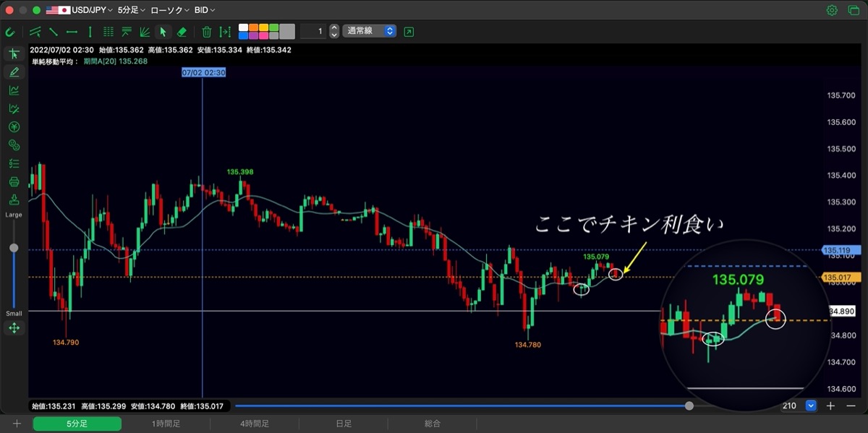Image resolution: width=868 pixels, height=433 pixels.
Task: Open the settings gear icon
Action: (832, 10)
